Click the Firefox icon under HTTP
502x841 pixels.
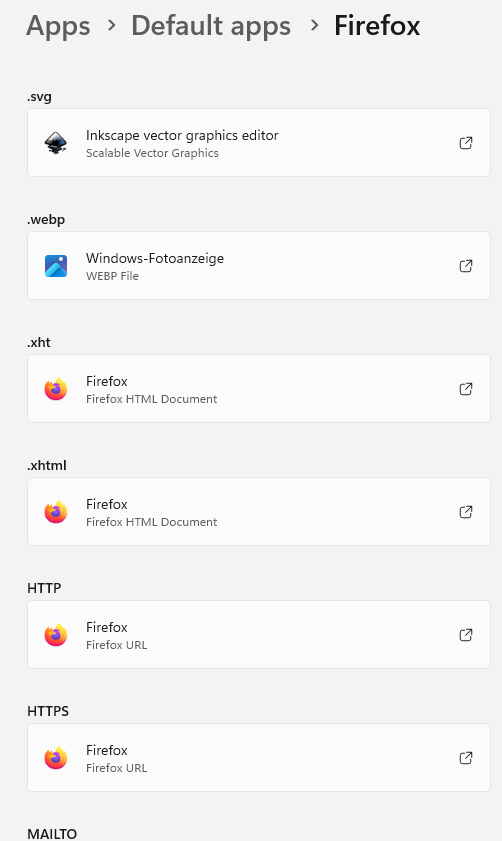click(x=56, y=635)
